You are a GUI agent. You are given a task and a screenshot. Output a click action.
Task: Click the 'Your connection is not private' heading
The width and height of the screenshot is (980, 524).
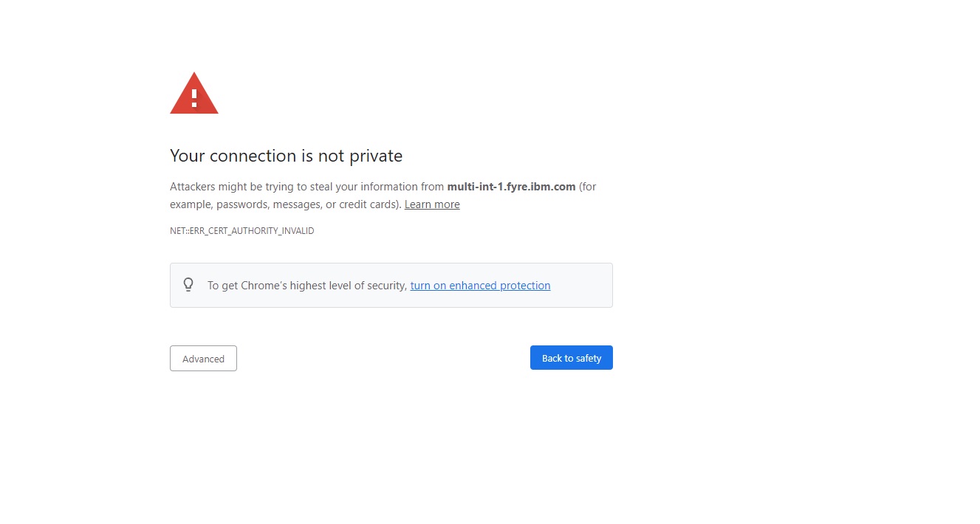point(286,156)
